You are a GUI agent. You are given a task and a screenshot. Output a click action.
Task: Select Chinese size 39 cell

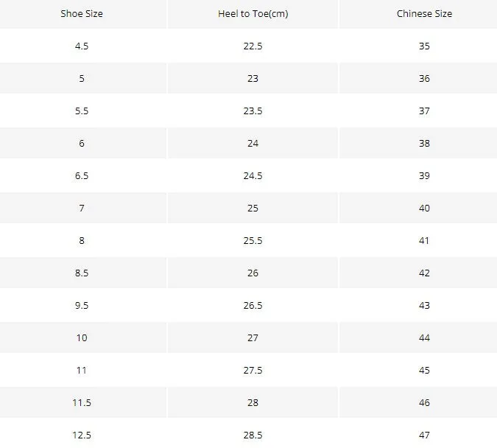pyautogui.click(x=424, y=175)
